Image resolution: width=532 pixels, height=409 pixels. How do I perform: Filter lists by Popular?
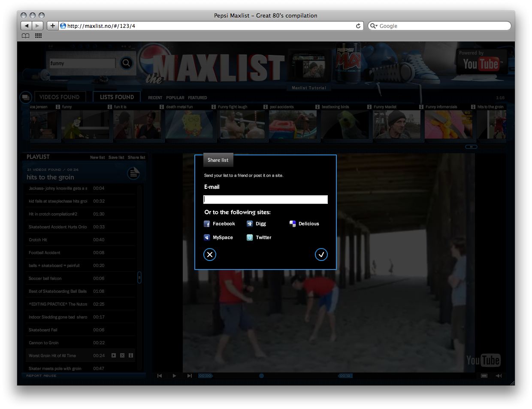pyautogui.click(x=175, y=98)
